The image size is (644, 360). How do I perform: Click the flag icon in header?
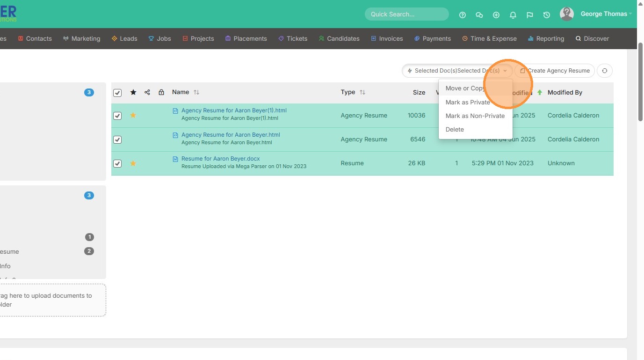click(530, 15)
